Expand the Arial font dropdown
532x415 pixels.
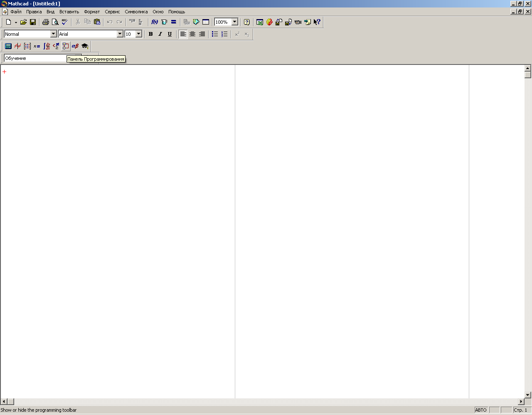point(120,34)
